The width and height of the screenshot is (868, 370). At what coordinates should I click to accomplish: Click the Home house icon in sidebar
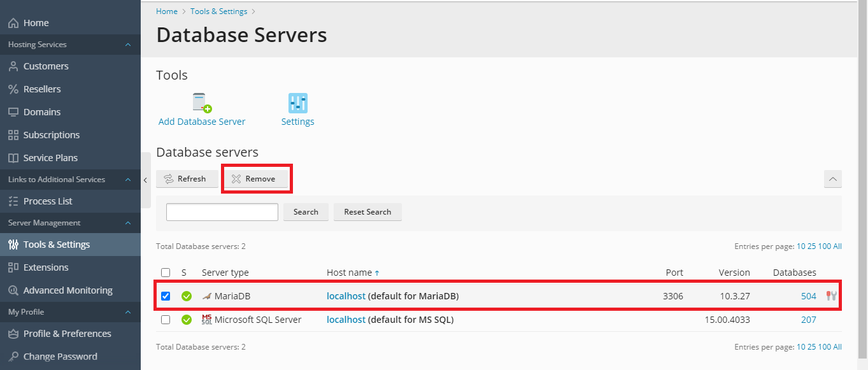point(13,23)
